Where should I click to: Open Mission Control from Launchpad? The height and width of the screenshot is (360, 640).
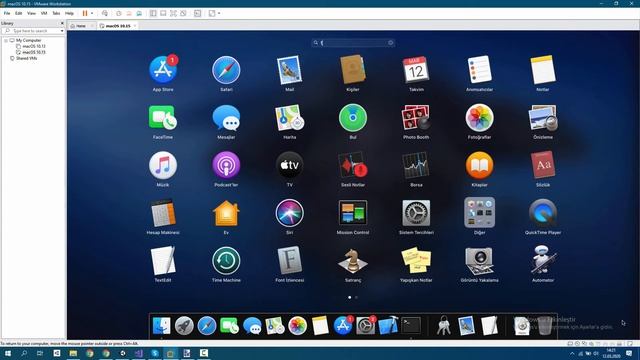coord(353,213)
